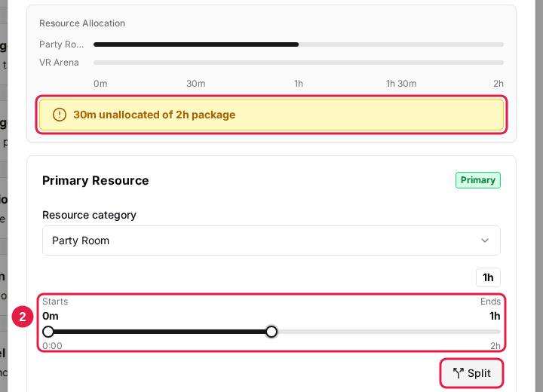The image size is (543, 392).
Task: Click the '30m unallocated of 2h package' warning text
Action: point(154,115)
